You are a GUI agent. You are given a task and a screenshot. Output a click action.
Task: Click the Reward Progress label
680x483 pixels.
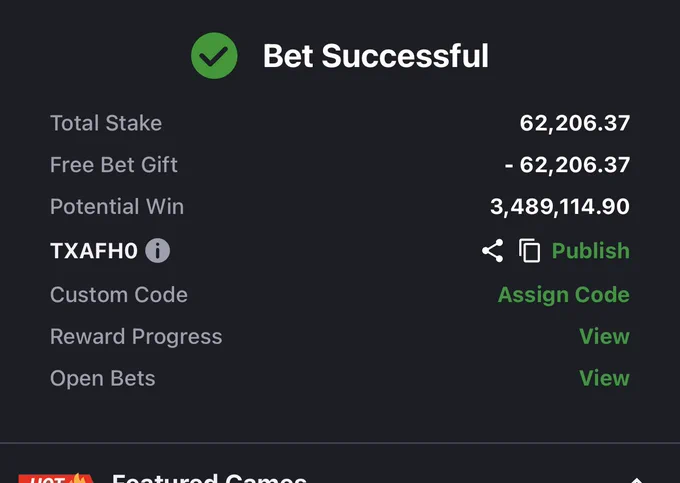pyautogui.click(x=136, y=337)
